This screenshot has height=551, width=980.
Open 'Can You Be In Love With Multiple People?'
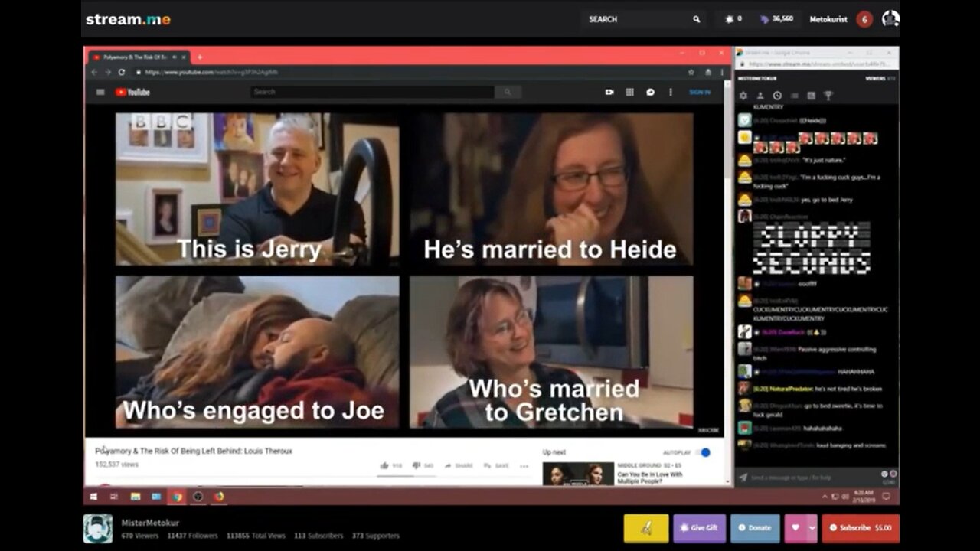pos(649,478)
